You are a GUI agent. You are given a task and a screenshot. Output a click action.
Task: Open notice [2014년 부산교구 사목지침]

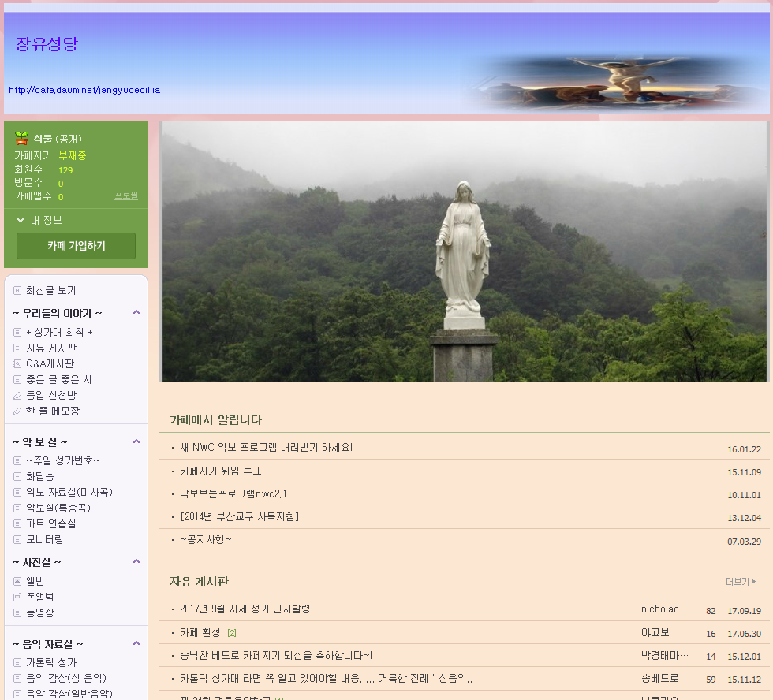coord(240,517)
